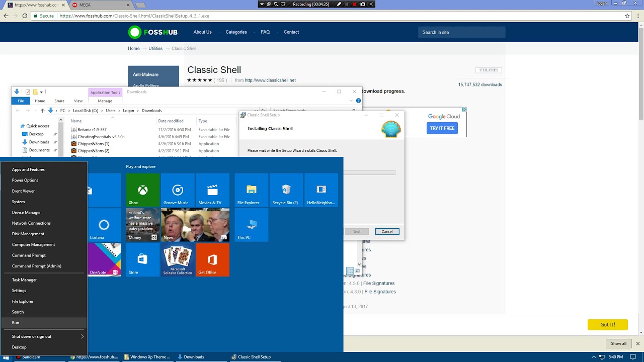Reload the Chrome page

coord(25,16)
